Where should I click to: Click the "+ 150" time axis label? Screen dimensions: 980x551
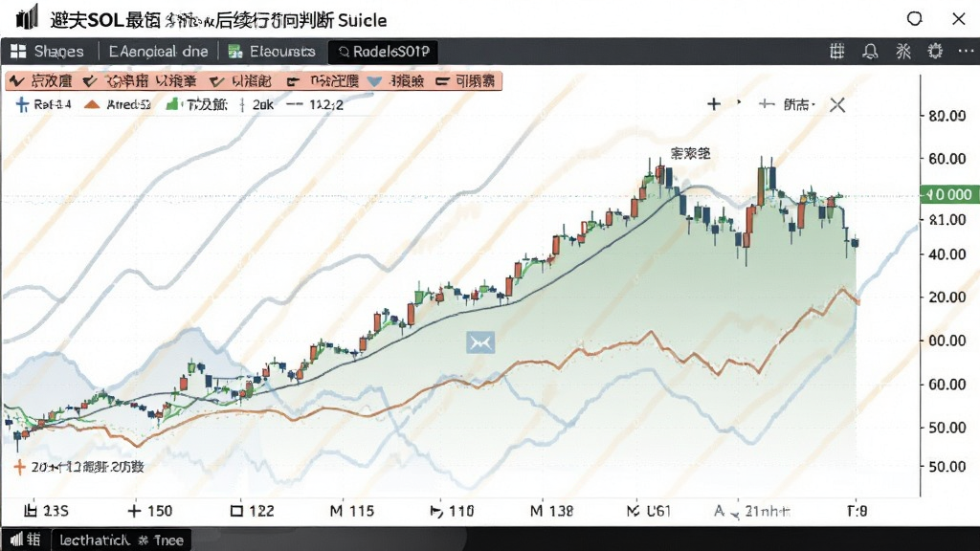click(150, 511)
